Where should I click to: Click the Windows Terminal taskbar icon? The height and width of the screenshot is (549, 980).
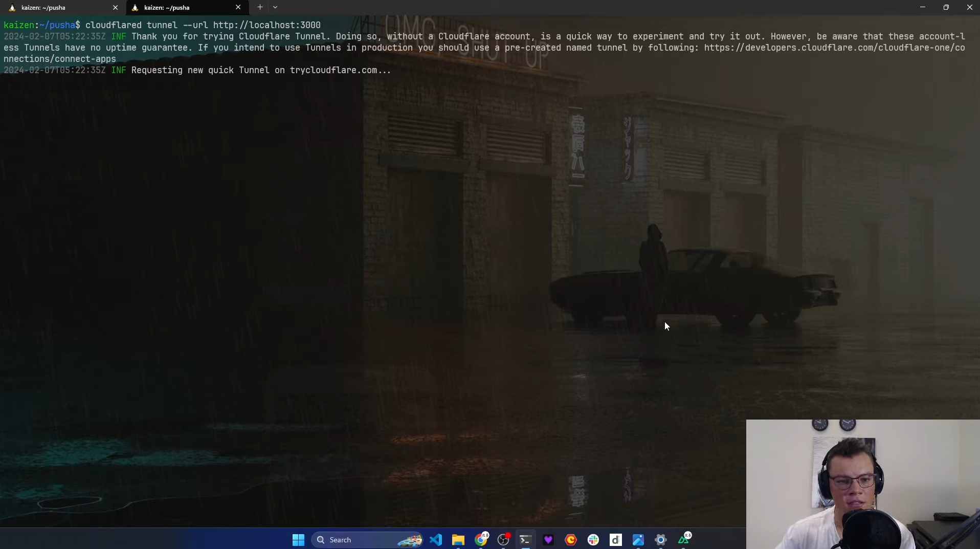point(525,540)
